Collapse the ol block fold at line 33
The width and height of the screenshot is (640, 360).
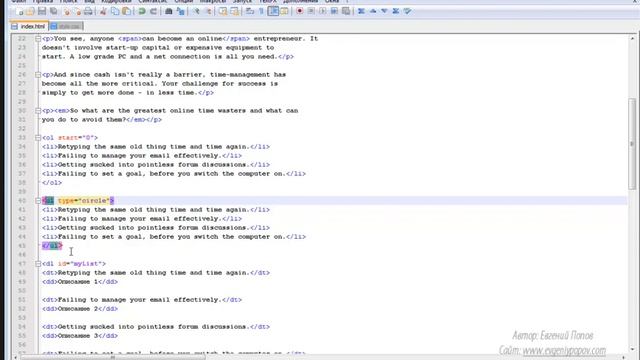click(x=38, y=138)
